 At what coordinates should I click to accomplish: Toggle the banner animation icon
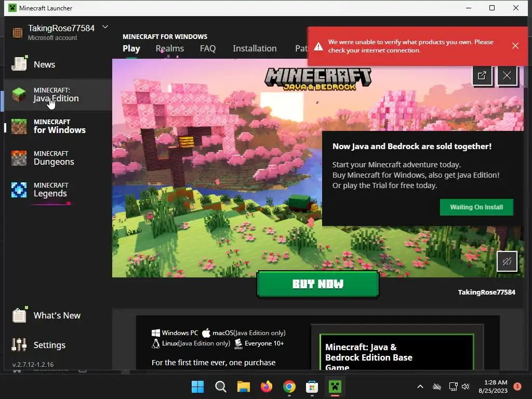507,261
